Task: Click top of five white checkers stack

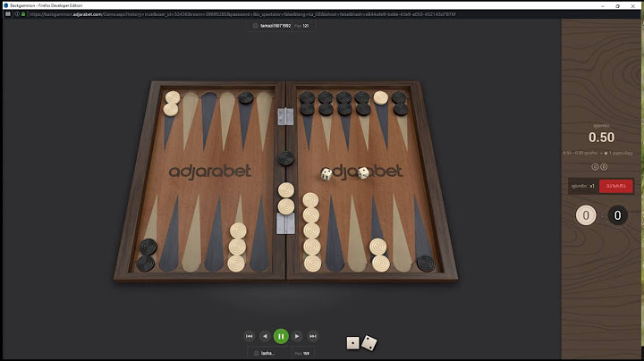Action: tap(310, 200)
